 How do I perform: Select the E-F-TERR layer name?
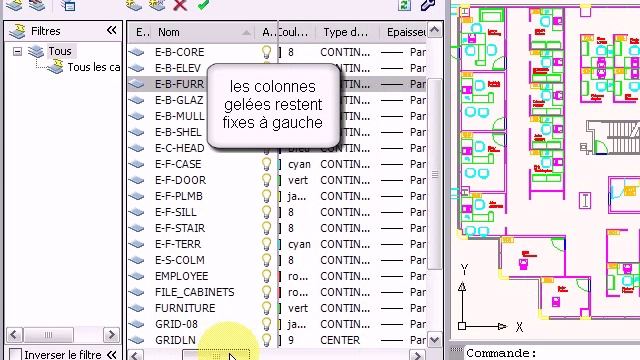coord(178,244)
